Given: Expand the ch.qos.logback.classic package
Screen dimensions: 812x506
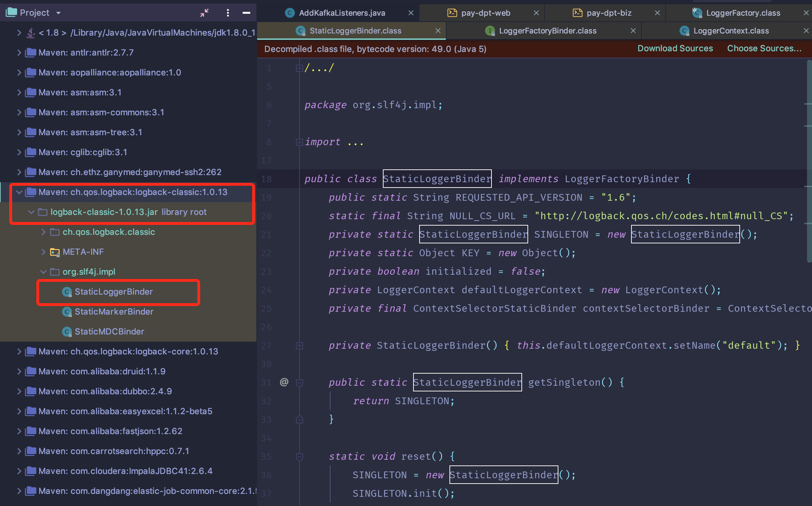Looking at the screenshot, I should click(x=43, y=232).
